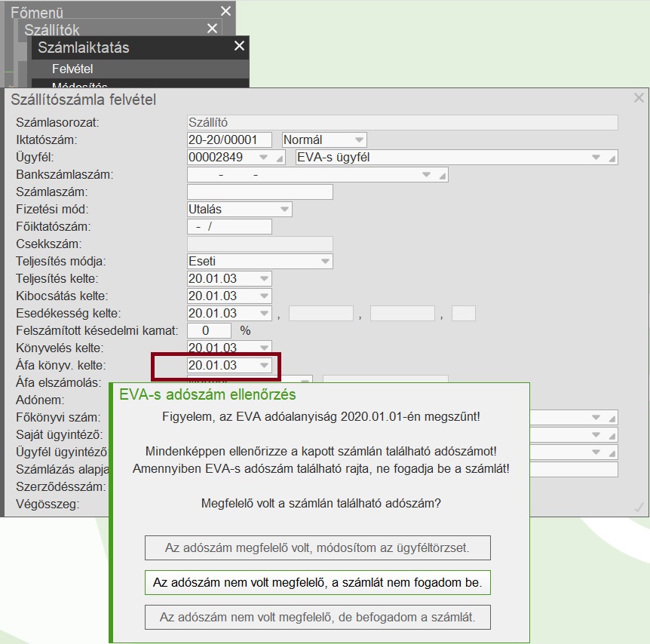
Task: Click the 'EVA-s adószám ellenőrzés' dialog title
Action: click(207, 394)
